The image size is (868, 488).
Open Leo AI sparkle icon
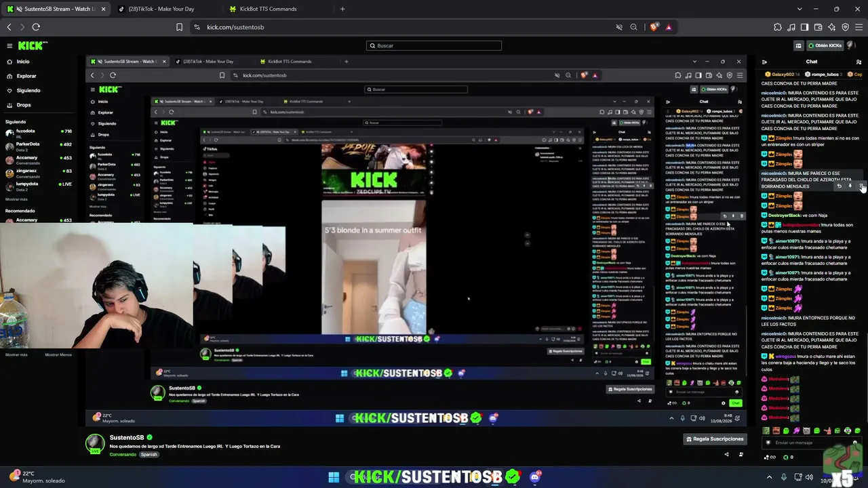click(831, 27)
